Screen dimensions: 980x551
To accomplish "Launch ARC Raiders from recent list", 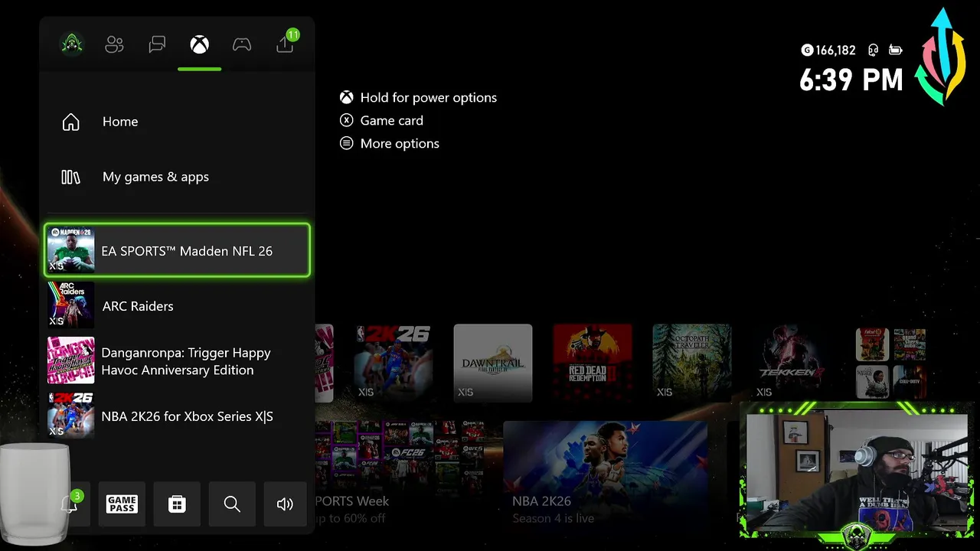I will point(178,305).
